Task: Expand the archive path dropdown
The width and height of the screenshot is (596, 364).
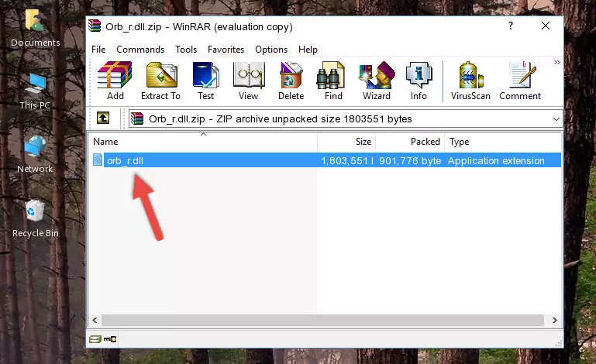Action: (x=556, y=119)
